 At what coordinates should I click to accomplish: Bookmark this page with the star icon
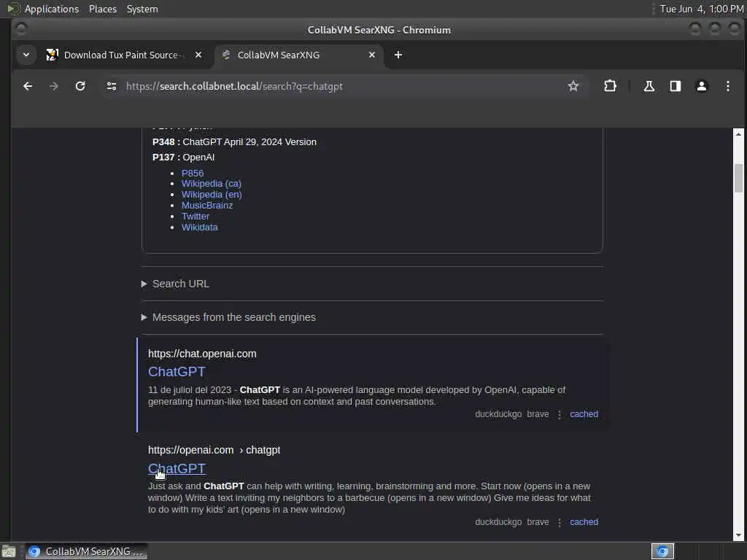pyautogui.click(x=573, y=86)
